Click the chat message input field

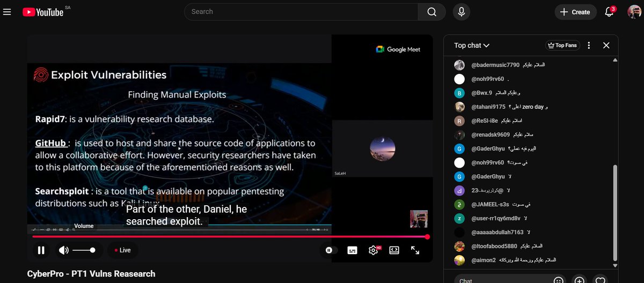[502, 280]
